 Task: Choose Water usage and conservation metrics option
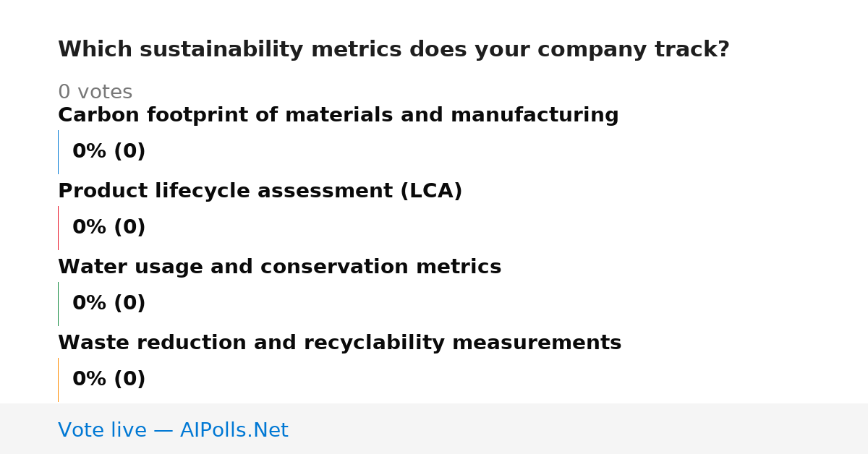279,267
